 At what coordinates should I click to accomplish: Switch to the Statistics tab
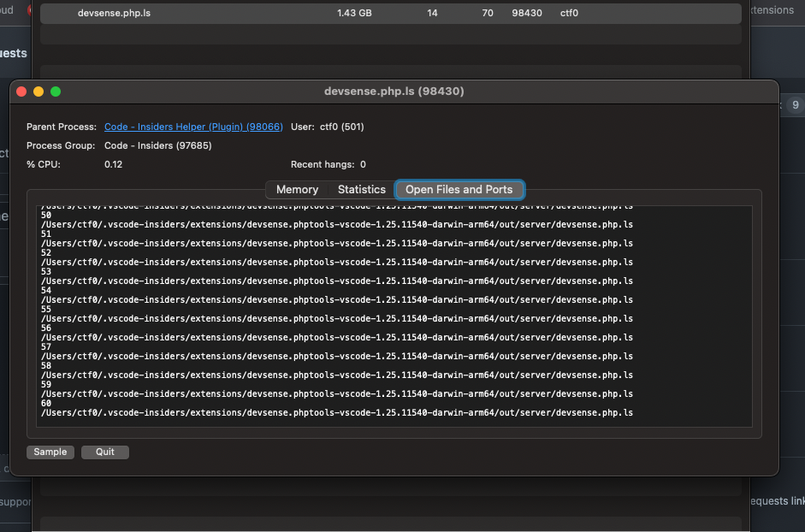(361, 189)
